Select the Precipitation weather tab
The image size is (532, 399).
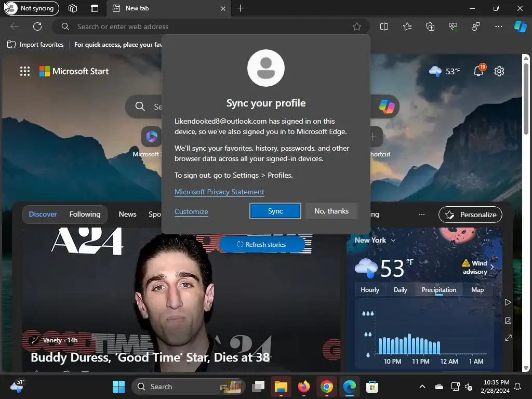438,290
